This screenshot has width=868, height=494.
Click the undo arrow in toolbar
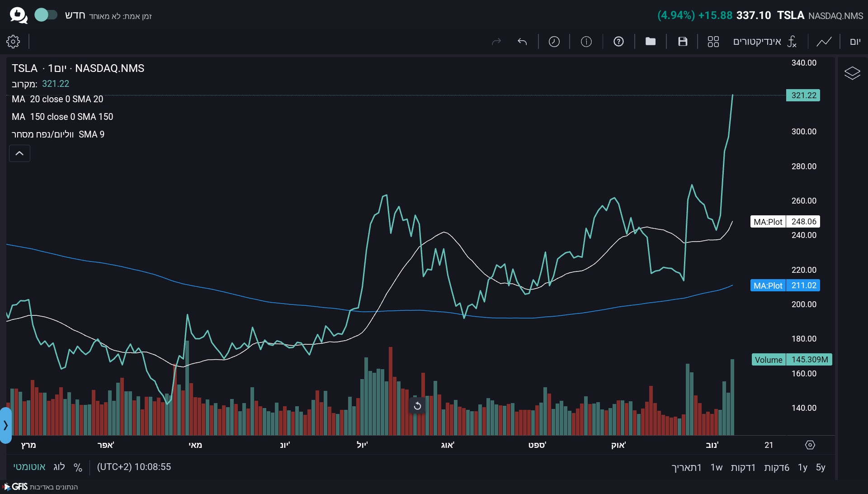click(x=522, y=42)
